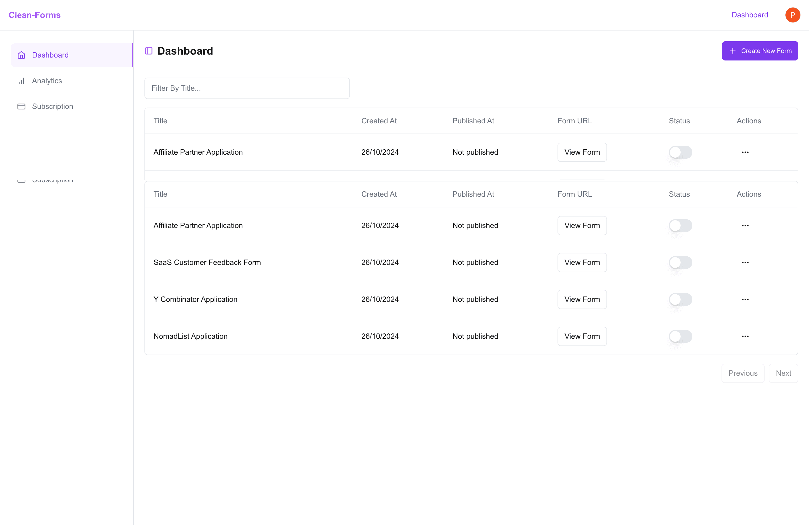Viewport: 809px width, 532px height.
Task: Open actions menu for Y Combinator Application
Action: click(745, 299)
